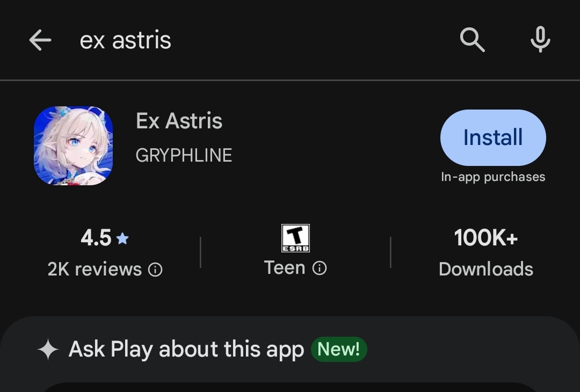Open the Ex Astris title link
580x392 pixels.
tap(179, 121)
